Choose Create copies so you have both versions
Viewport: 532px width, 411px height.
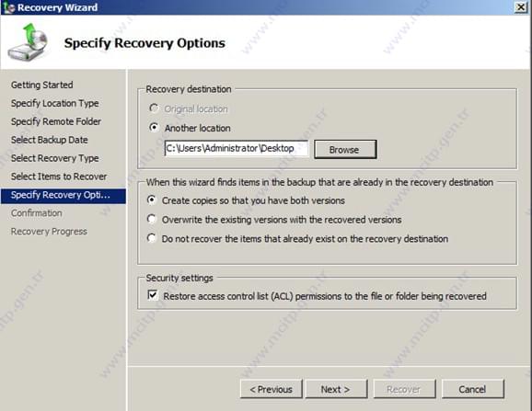click(x=151, y=200)
